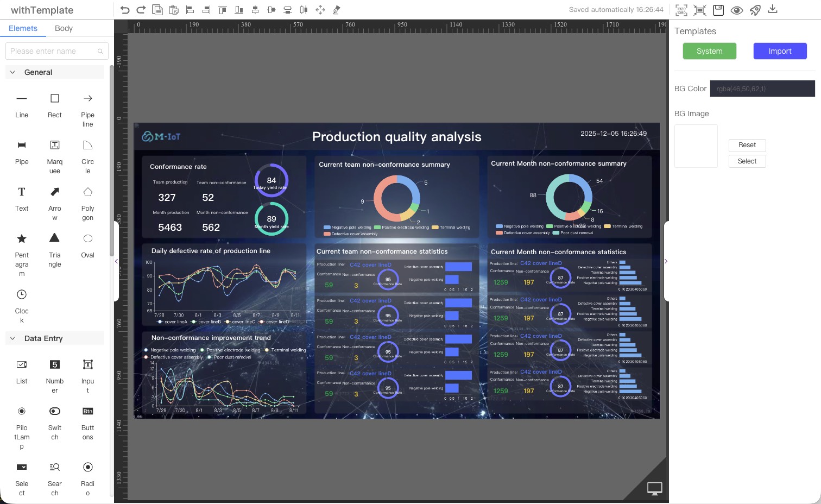The width and height of the screenshot is (821, 504).
Task: Click the element name search field
Action: point(53,51)
